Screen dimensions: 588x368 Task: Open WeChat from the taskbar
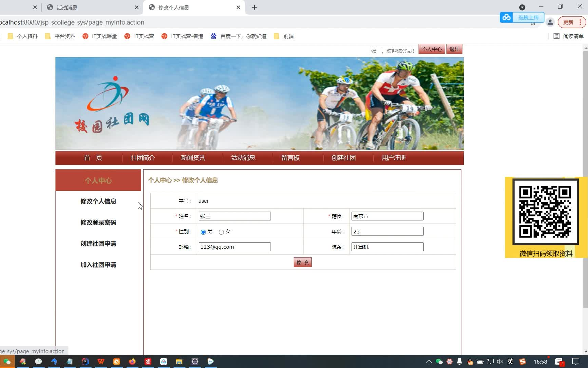[7, 362]
